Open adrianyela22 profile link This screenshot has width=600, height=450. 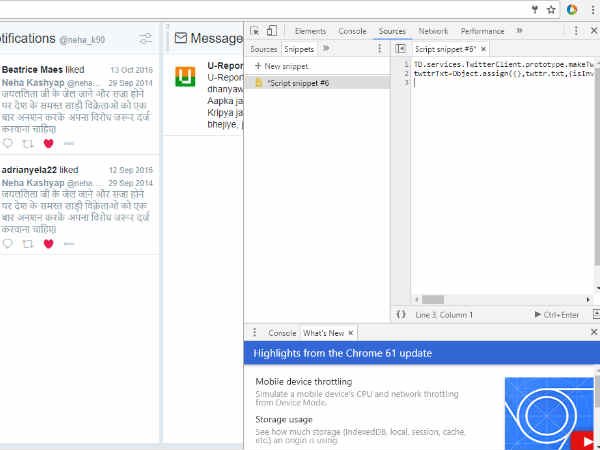(x=29, y=170)
